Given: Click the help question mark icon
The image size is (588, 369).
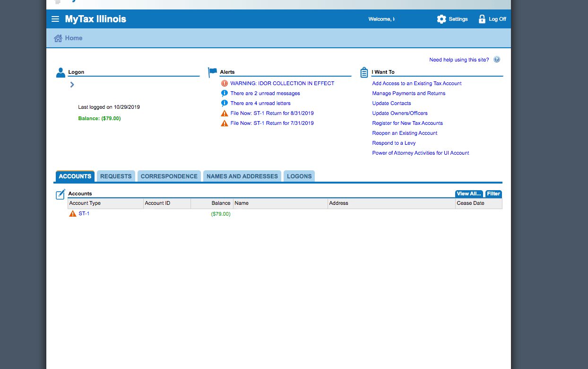Looking at the screenshot, I should (497, 60).
